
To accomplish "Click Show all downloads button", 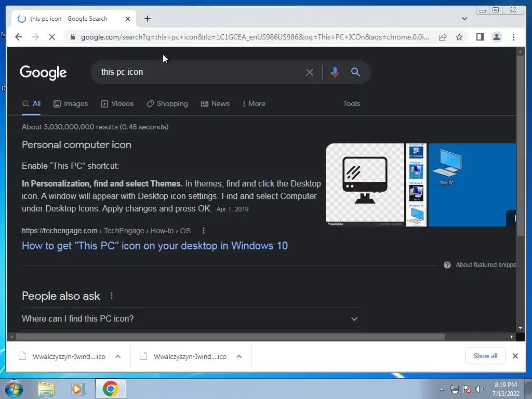I will point(486,356).
